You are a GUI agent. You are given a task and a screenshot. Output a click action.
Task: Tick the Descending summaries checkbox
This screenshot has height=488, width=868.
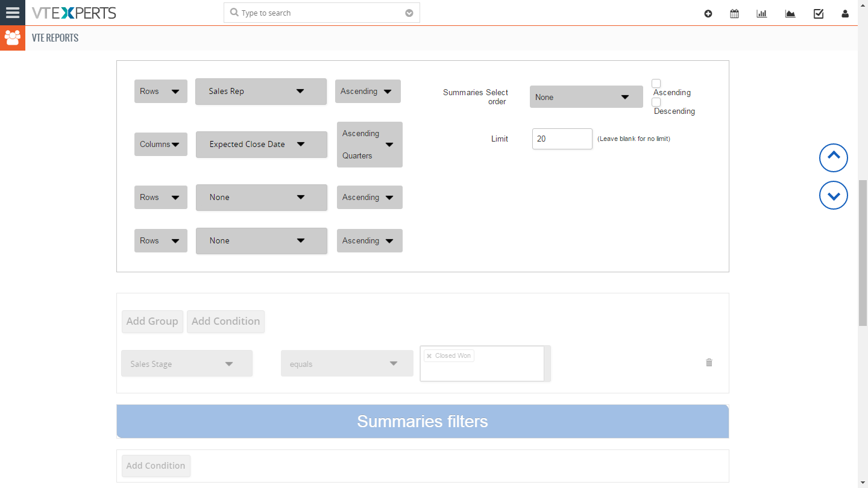[x=656, y=102]
